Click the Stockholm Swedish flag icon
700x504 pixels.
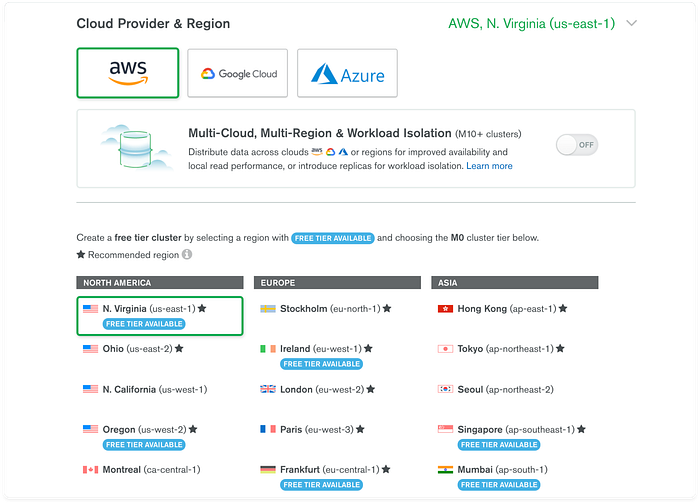(x=268, y=309)
